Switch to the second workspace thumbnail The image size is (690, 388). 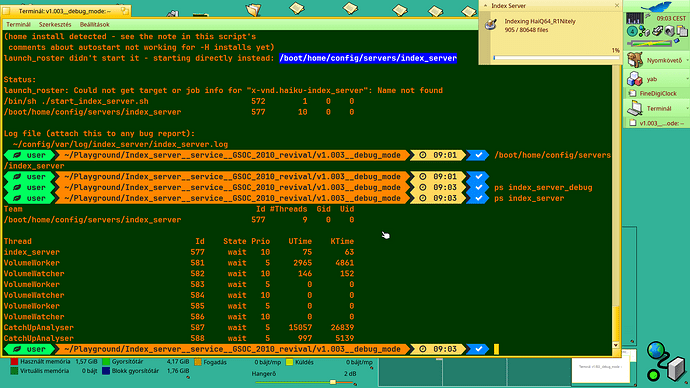[x=474, y=372]
